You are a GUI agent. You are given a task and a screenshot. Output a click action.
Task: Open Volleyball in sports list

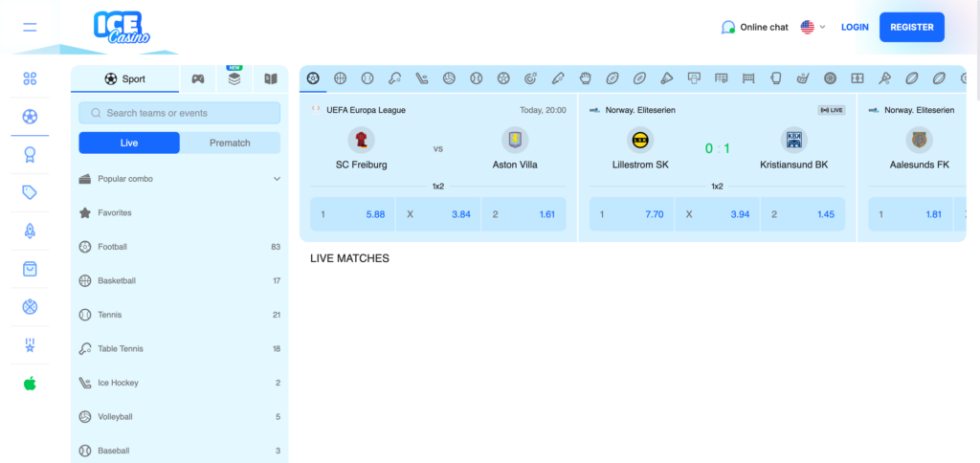click(x=179, y=416)
